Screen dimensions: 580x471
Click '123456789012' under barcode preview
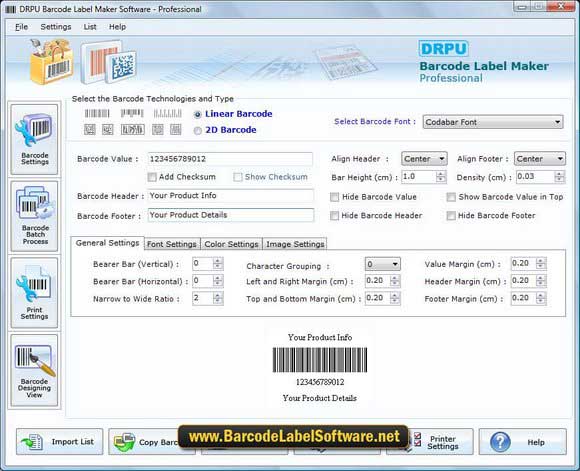(320, 382)
